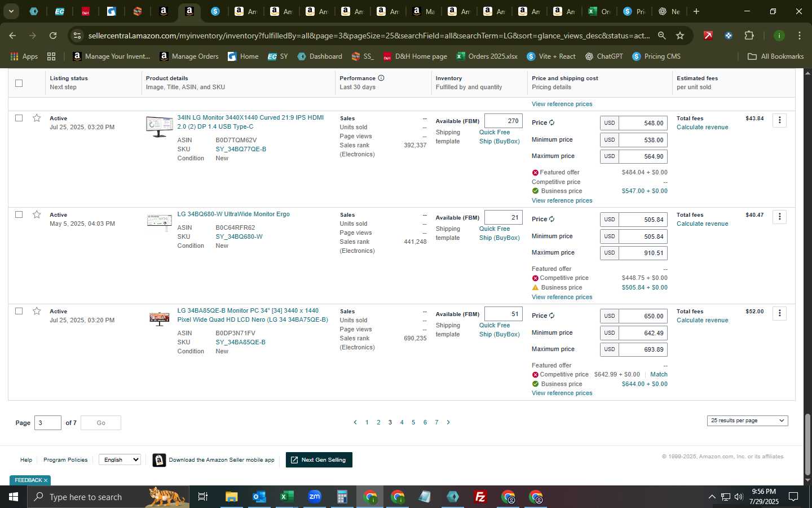Reload the Seller Central page
Image resolution: width=812 pixels, height=508 pixels.
[53, 36]
